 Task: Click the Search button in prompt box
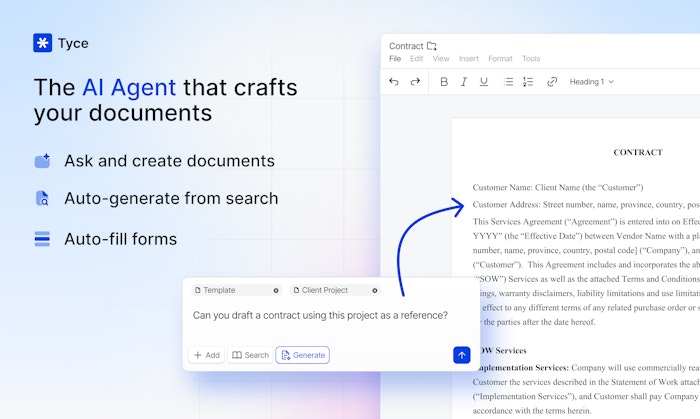[250, 355]
